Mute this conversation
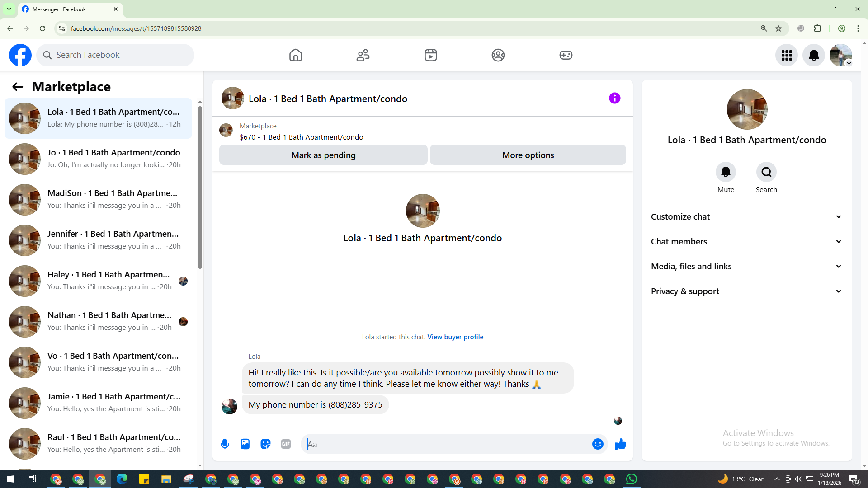868x488 pixels. pos(726,172)
